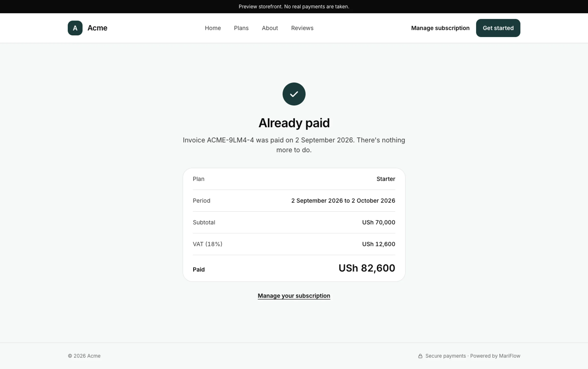View the Reviews section
This screenshot has height=369, width=588.
point(302,28)
